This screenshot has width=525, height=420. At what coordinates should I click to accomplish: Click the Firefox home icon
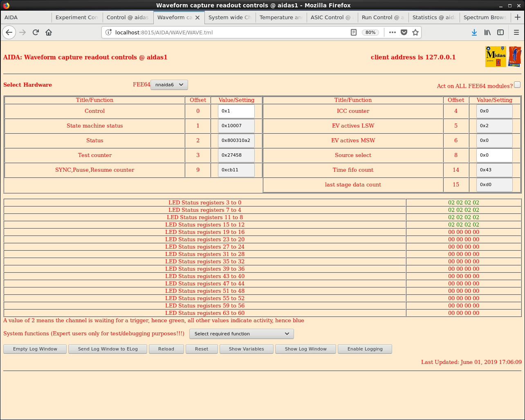49,32
